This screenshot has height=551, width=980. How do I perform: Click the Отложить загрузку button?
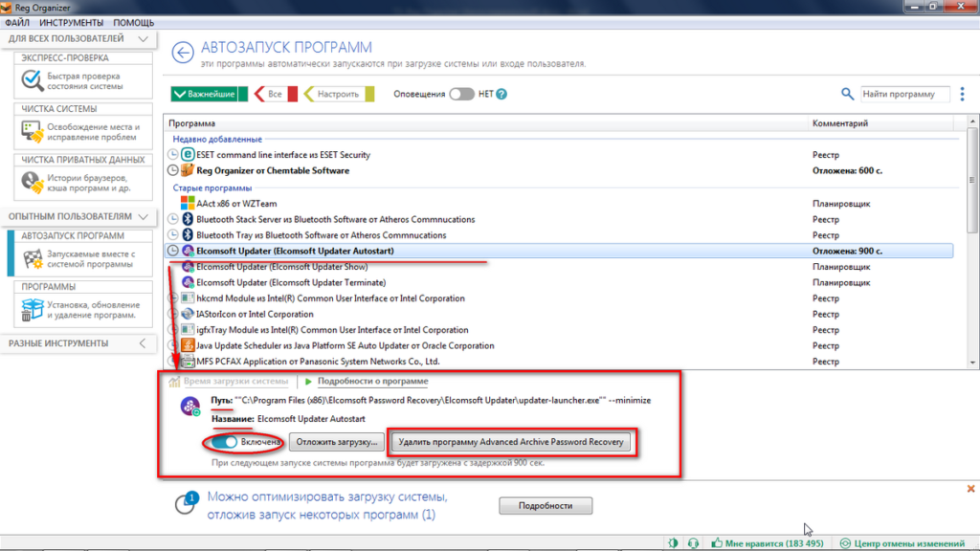[x=338, y=443]
